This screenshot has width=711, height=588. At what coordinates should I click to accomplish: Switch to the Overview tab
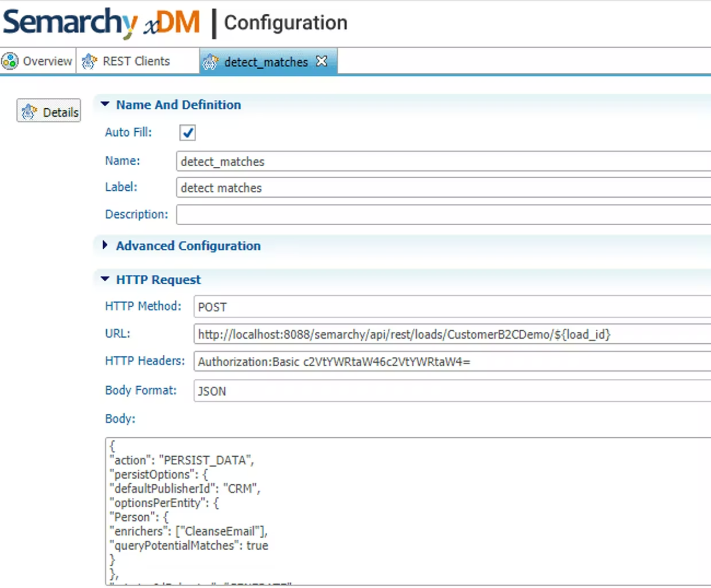pyautogui.click(x=38, y=61)
